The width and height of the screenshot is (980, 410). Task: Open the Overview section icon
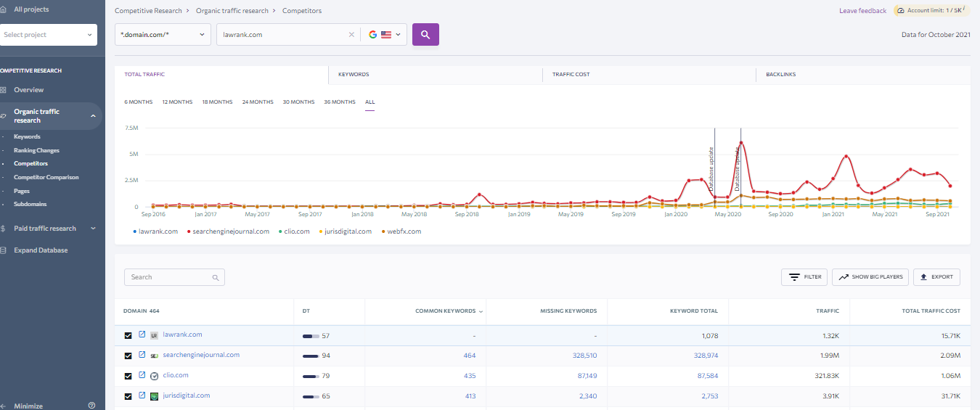point(4,90)
